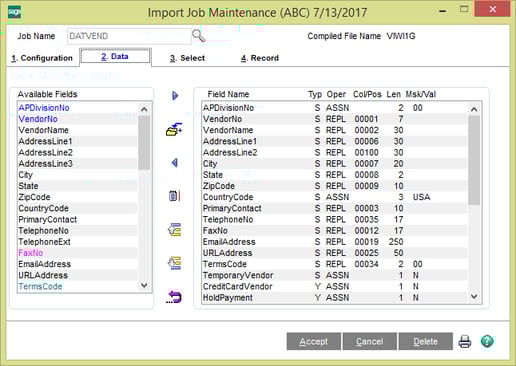Viewport: 516px width, 366px height.
Task: Select VendorNo in Available Fields
Action: (x=78, y=119)
